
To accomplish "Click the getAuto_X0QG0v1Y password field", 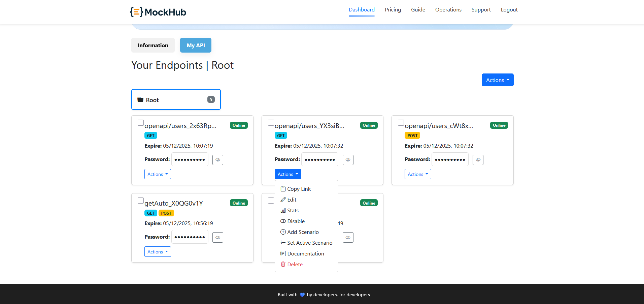I will pos(190,237).
